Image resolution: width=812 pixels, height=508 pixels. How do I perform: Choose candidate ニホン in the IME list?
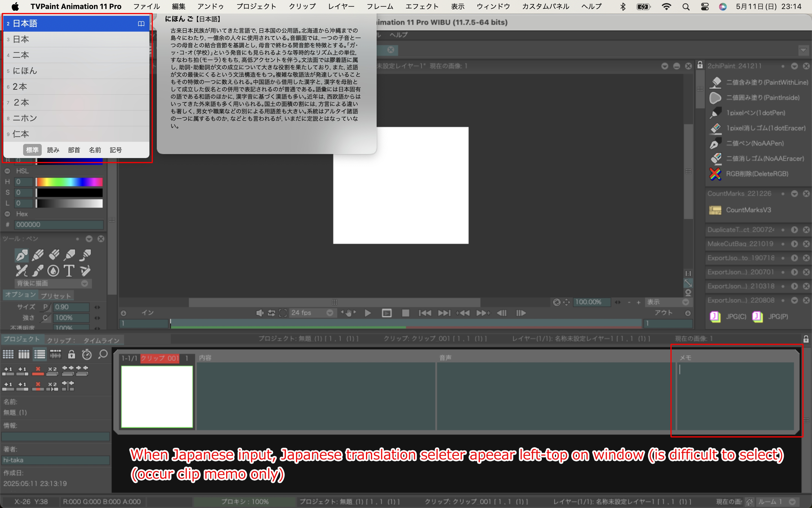[76, 118]
